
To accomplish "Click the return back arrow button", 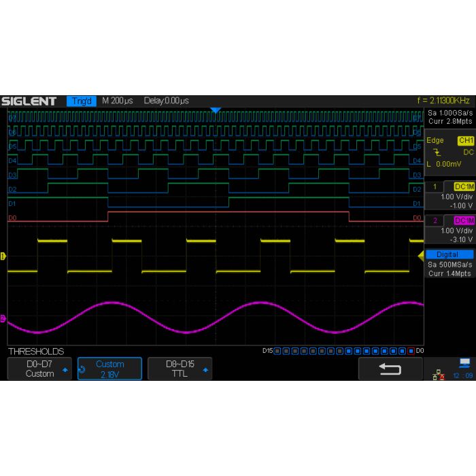I will 390,369.
